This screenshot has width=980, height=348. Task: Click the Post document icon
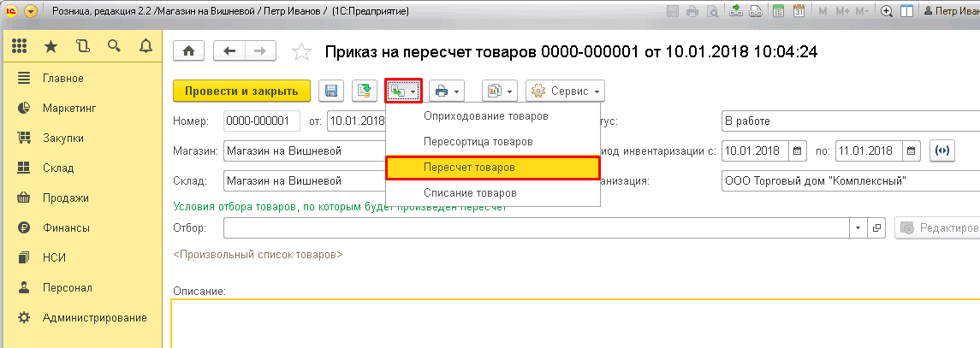click(x=365, y=91)
